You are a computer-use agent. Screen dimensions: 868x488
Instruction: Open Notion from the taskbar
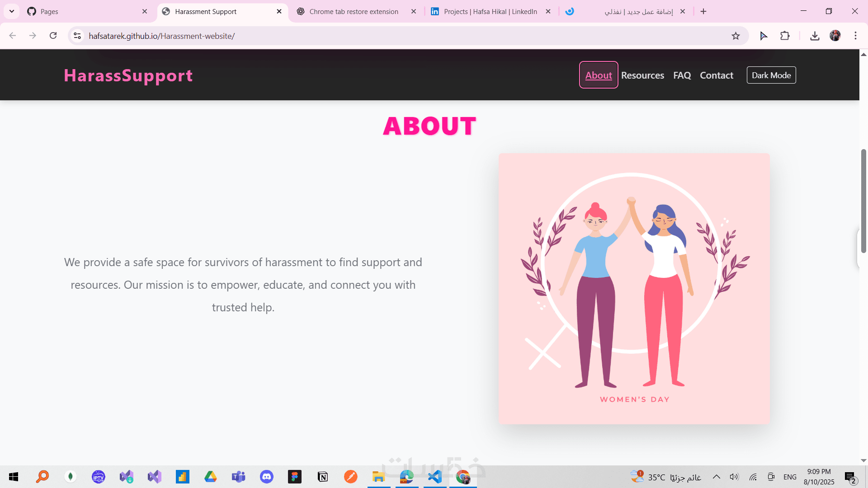(323, 477)
